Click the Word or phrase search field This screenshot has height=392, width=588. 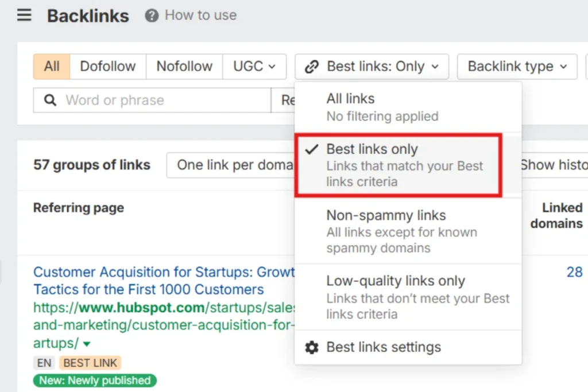pos(144,100)
